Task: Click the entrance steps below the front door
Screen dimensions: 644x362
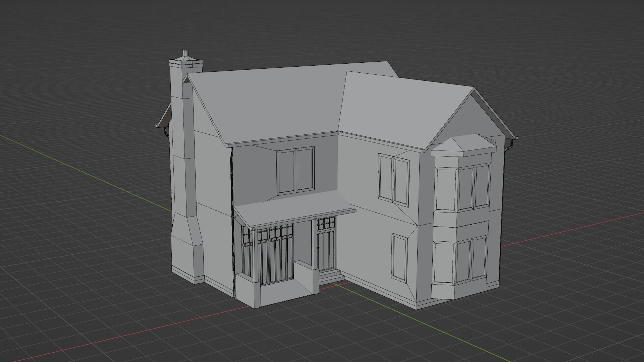Action: 331,279
